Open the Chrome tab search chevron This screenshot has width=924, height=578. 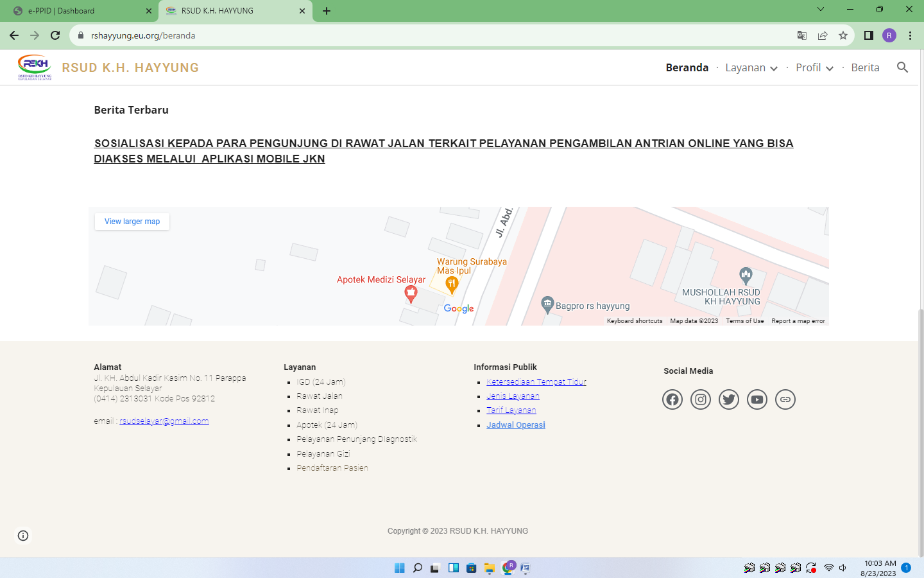820,10
